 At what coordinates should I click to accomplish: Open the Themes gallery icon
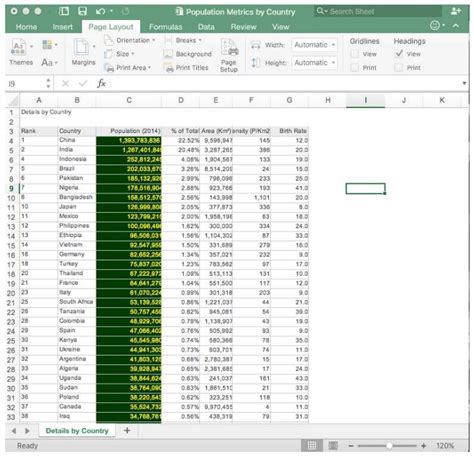19,47
